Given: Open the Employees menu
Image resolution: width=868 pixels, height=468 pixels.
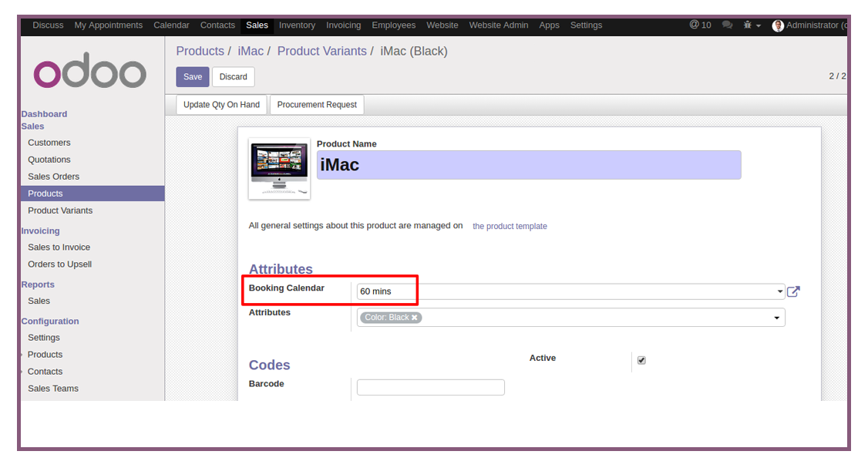Looking at the screenshot, I should pyautogui.click(x=394, y=25).
